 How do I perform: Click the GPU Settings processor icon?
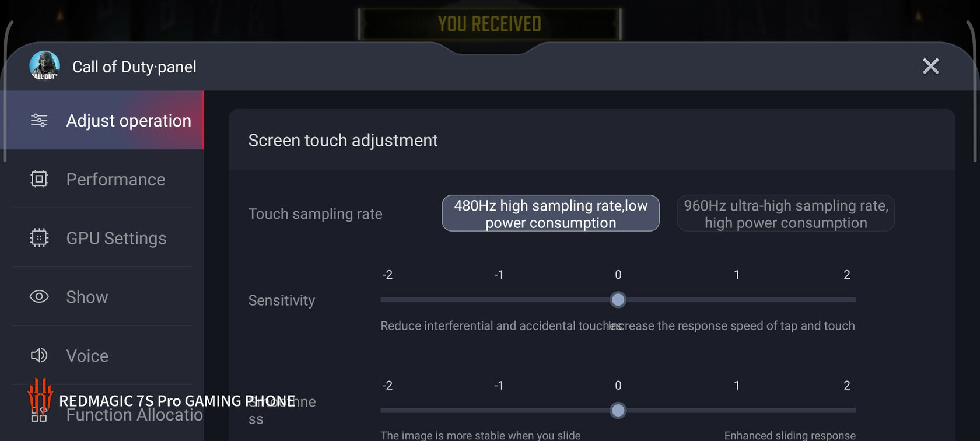click(x=39, y=238)
